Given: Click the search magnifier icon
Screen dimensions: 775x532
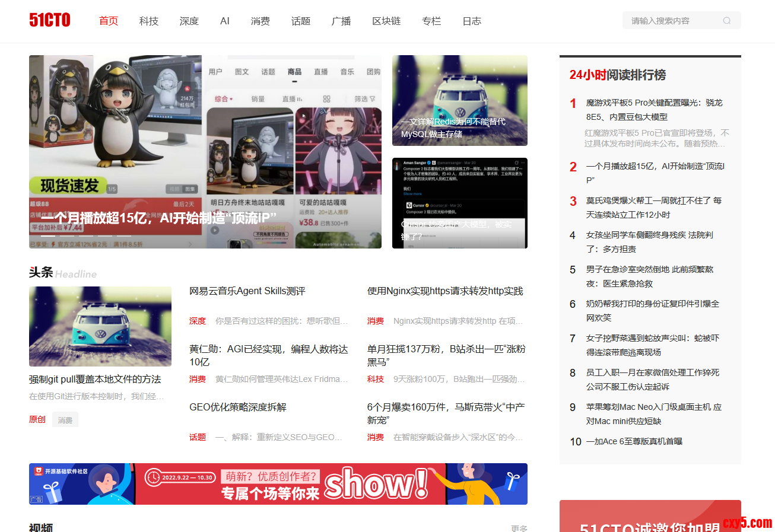Looking at the screenshot, I should pos(726,21).
